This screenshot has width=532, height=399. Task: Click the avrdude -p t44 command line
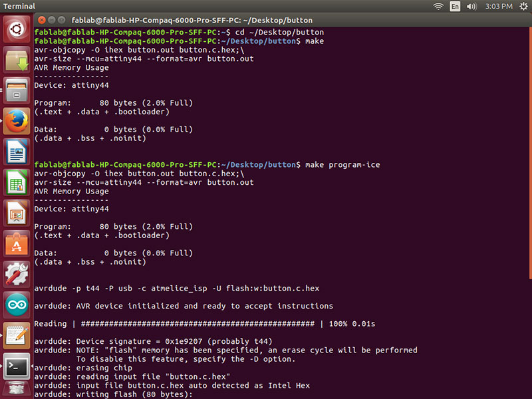pyautogui.click(x=176, y=289)
